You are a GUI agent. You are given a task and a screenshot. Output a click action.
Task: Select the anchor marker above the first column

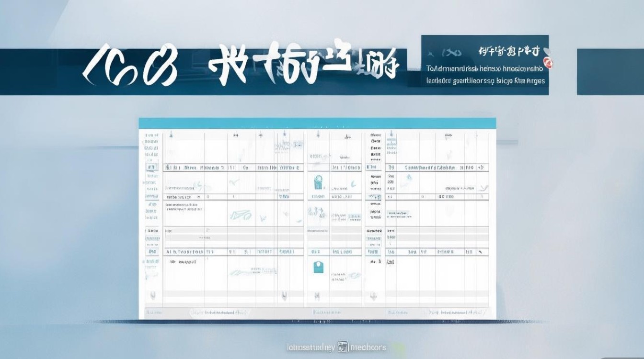171,133
